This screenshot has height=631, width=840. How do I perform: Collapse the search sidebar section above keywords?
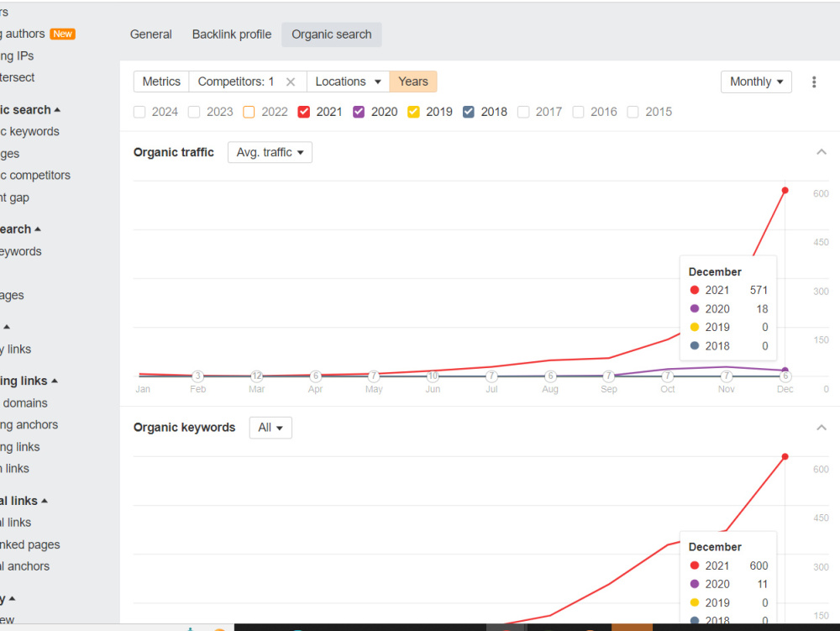click(30, 110)
